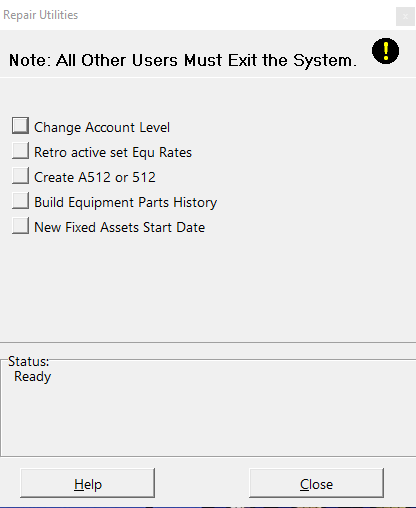The image size is (416, 508).
Task: Enable the Retro active set Equ Rates checkbox
Action: pyautogui.click(x=20, y=151)
